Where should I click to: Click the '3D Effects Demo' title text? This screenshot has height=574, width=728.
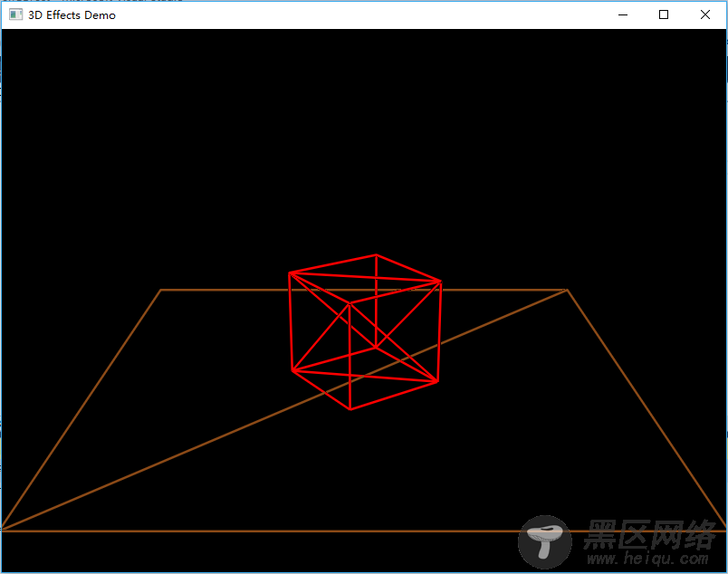point(72,15)
